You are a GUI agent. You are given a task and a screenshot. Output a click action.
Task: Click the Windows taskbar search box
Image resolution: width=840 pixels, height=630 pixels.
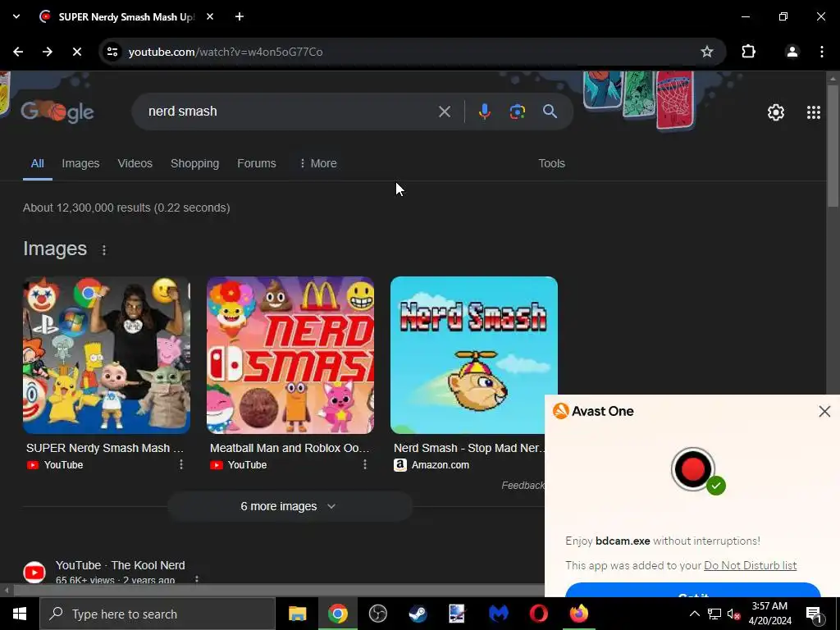pyautogui.click(x=157, y=614)
